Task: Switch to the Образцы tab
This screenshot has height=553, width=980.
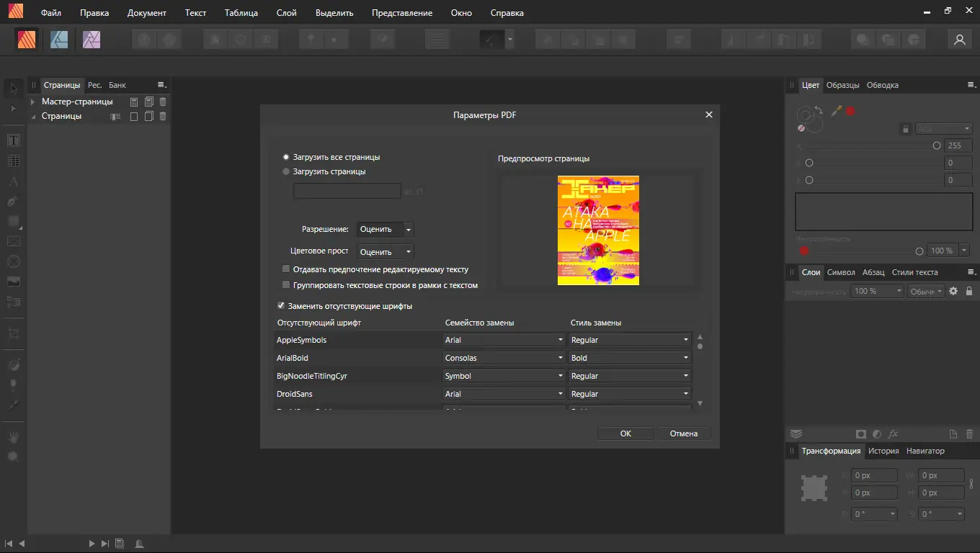Action: point(842,84)
